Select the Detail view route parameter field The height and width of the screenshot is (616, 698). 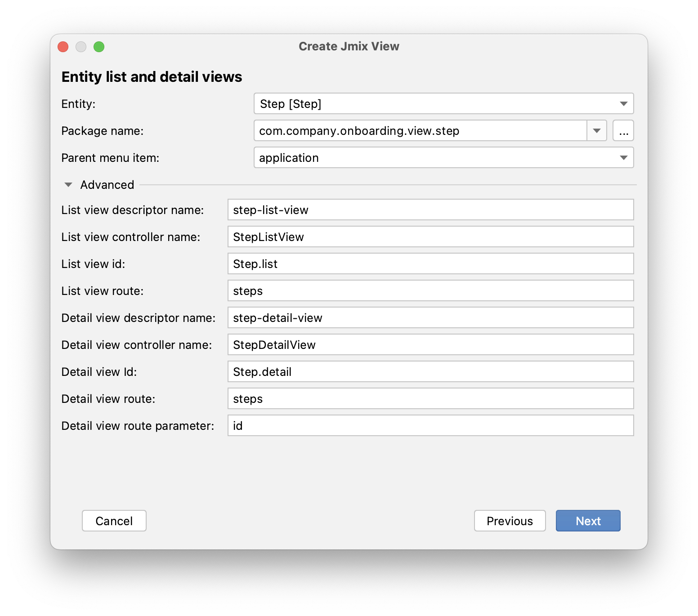pos(430,426)
